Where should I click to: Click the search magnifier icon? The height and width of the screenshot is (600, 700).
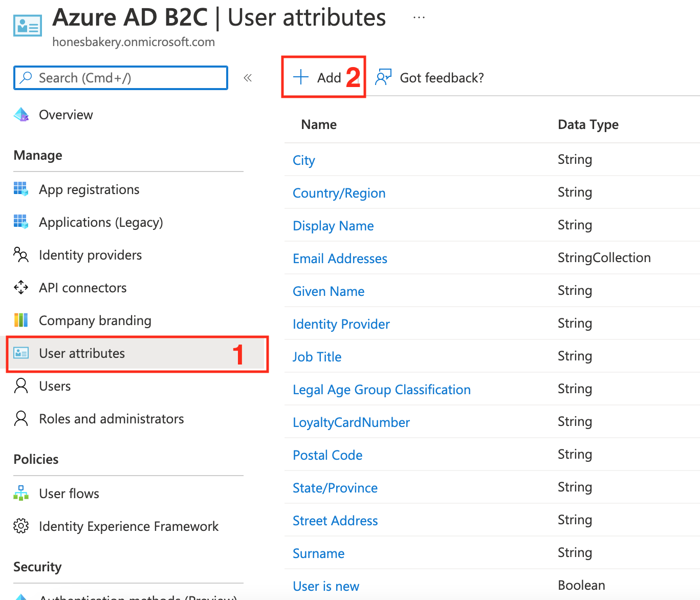(26, 77)
